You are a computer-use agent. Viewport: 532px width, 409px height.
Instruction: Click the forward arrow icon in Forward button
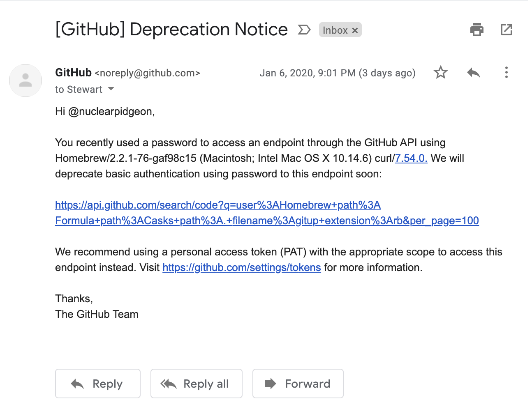pos(271,384)
